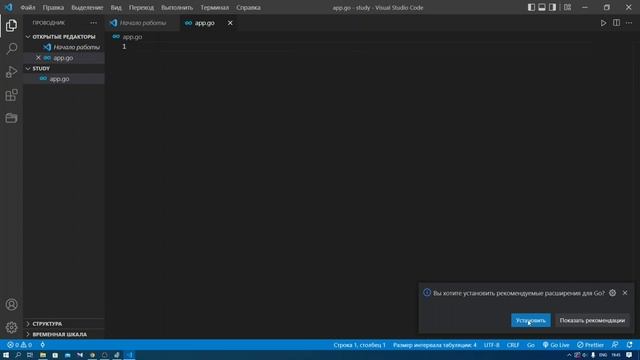The height and width of the screenshot is (360, 640).
Task: Open Explorer panel more actions ellipsis
Action: click(93, 23)
